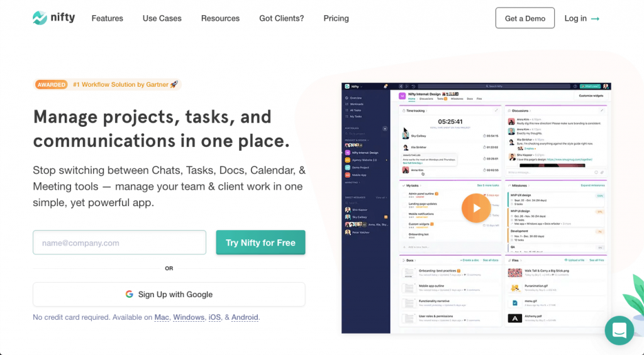Click the Expand milestones link

click(x=592, y=185)
